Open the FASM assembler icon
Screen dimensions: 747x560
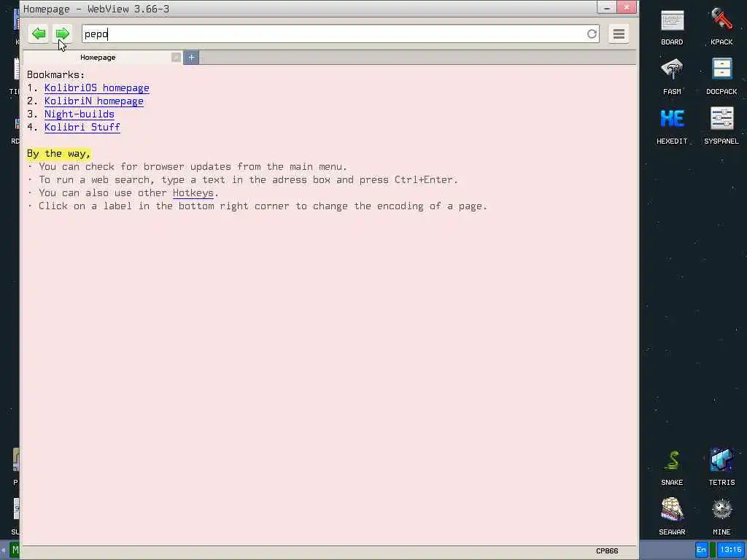[672, 77]
